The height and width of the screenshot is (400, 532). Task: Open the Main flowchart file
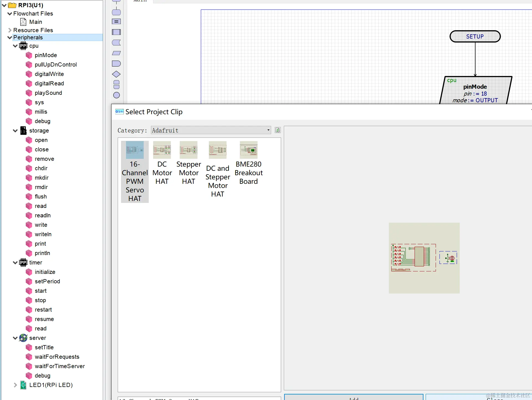click(x=35, y=22)
